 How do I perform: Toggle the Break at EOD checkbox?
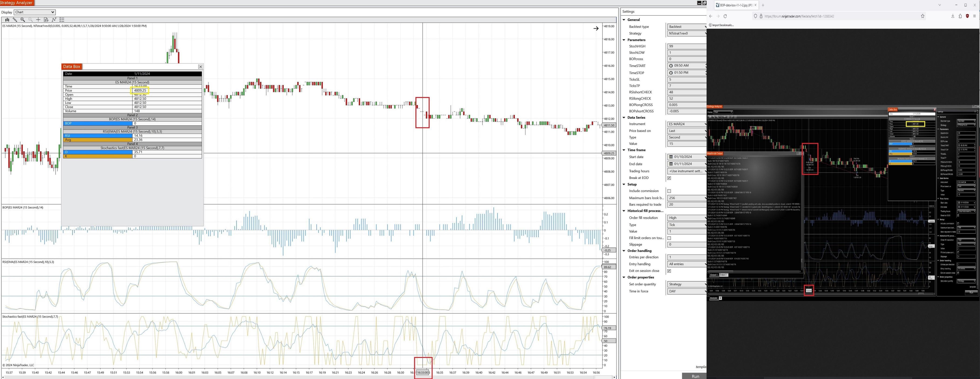coord(669,178)
